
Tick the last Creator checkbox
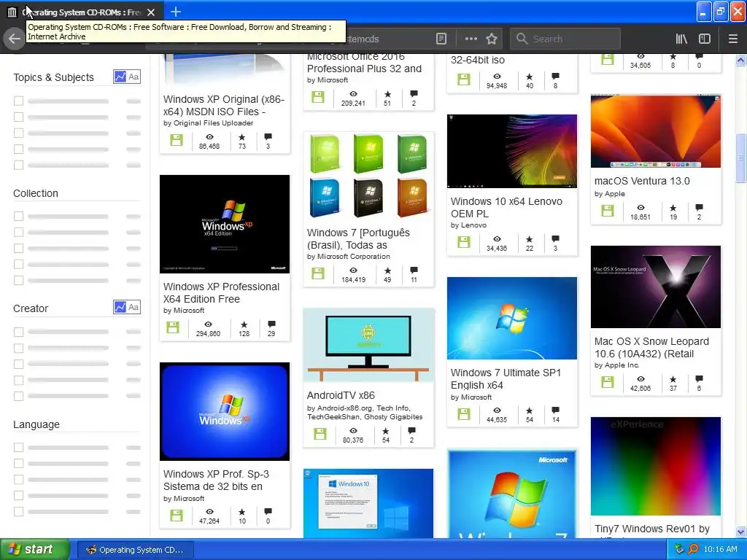tap(18, 396)
